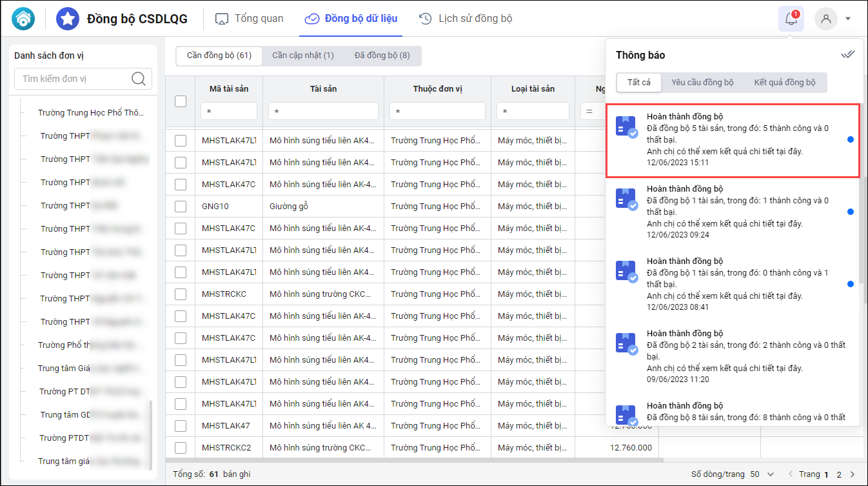Click the Mã tài sản column header
868x486 pixels.
tap(229, 88)
